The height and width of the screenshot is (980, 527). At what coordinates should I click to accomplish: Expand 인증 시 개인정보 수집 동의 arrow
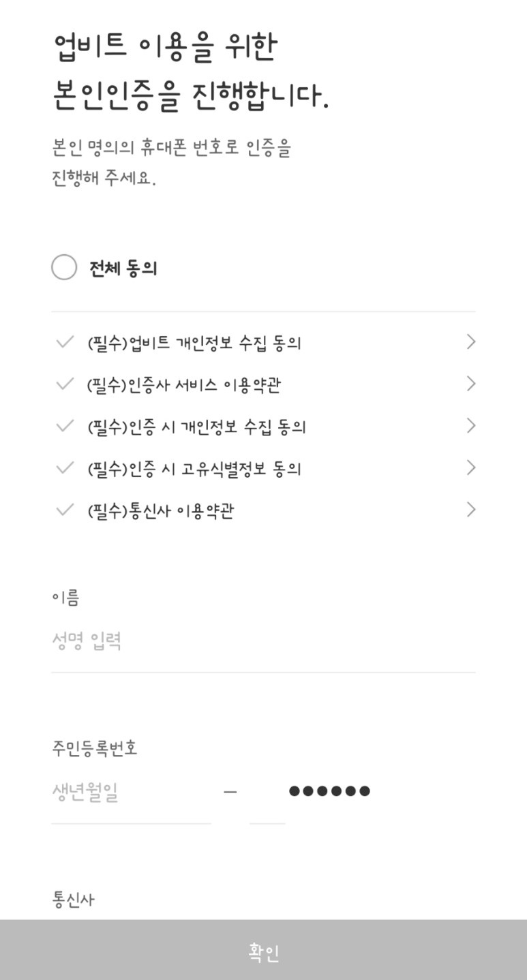pos(470,427)
